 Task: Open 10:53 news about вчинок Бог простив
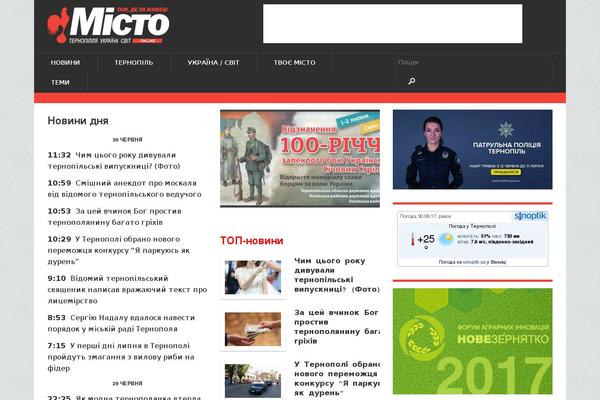(x=114, y=216)
